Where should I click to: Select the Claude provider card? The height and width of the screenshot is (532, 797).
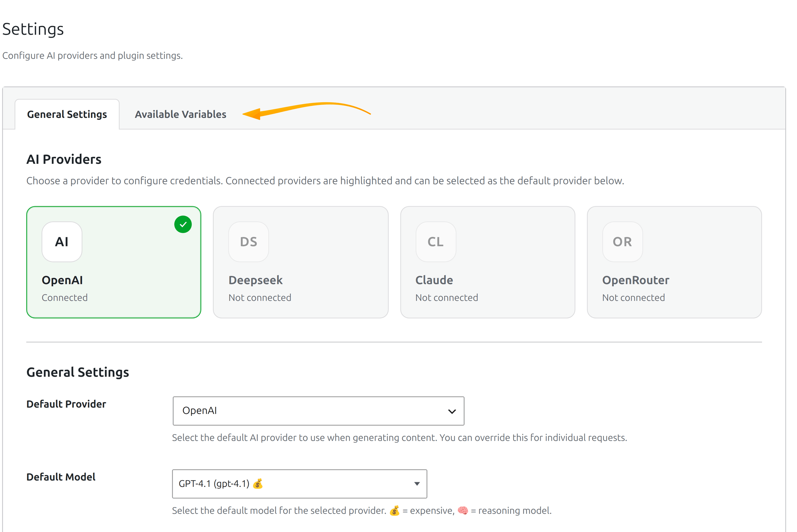(487, 262)
